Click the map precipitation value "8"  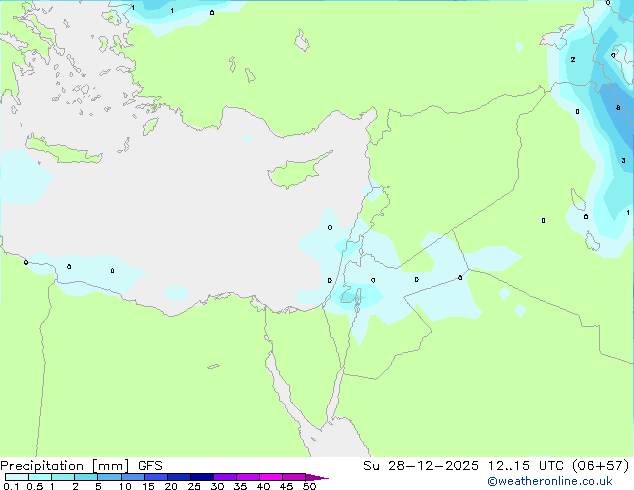pos(618,108)
